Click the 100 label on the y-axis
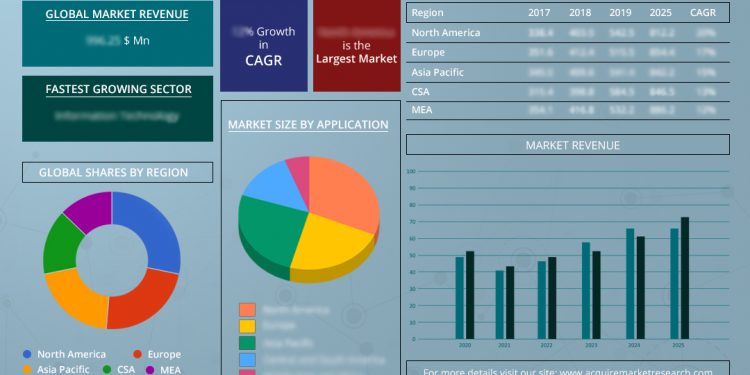Screen dimensions: 750x375 coord(411,171)
